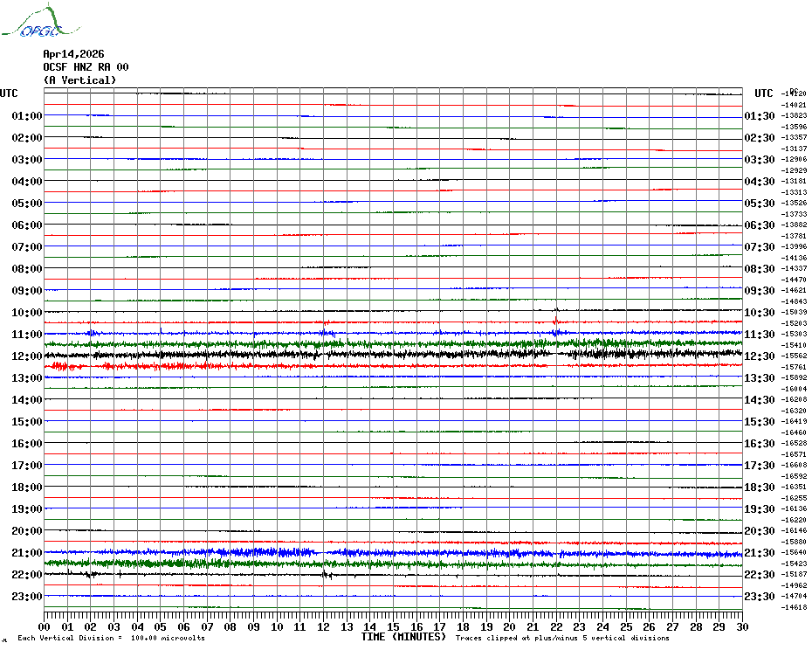Viewport: 812px width, 650px height.
Task: Click 'Each Vertical Division = 100.00 microvolts' note
Action: [x=112, y=638]
